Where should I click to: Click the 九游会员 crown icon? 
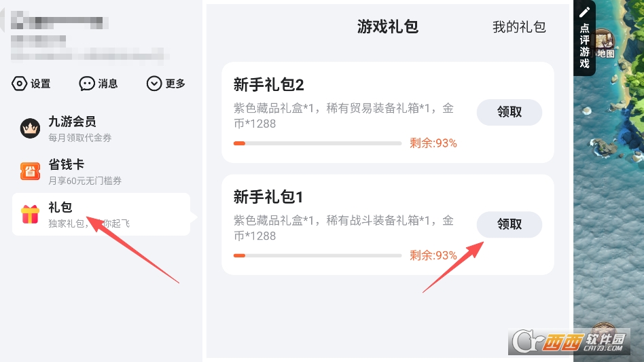coord(30,128)
